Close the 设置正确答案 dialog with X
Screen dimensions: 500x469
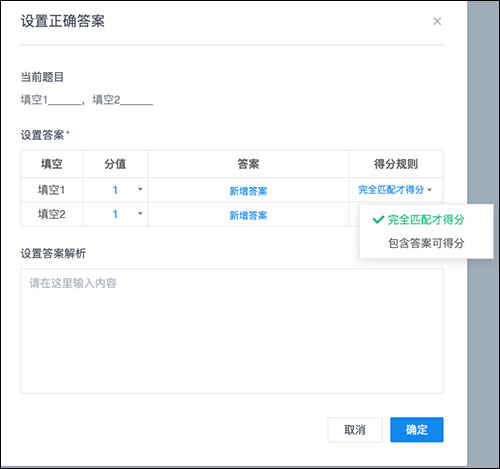pos(437,21)
